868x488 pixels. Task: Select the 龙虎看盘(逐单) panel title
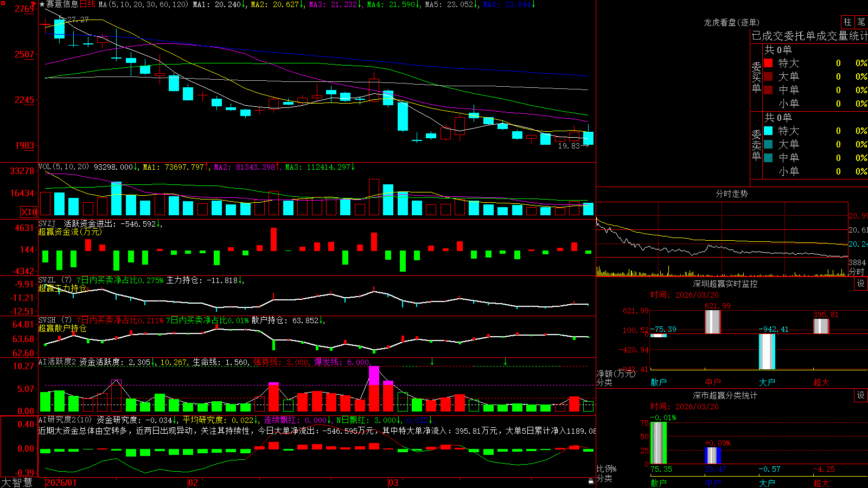pyautogui.click(x=731, y=22)
